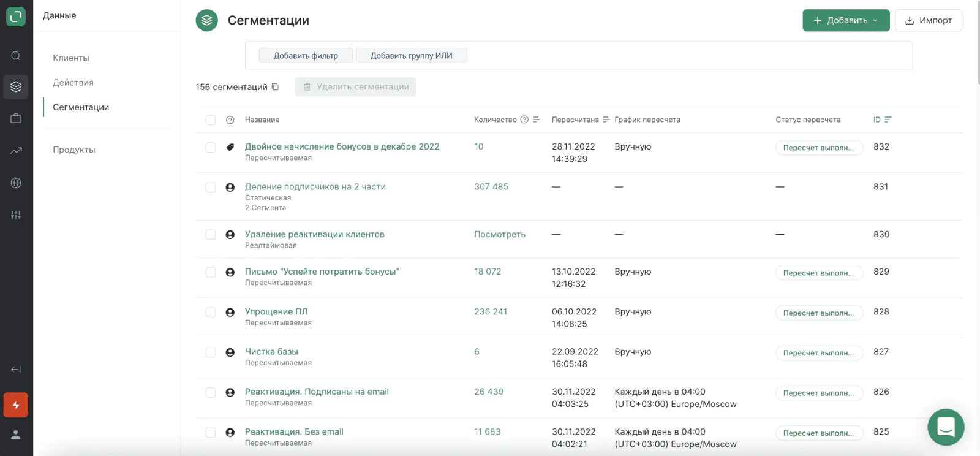Copy segmentations count with copy icon
The width and height of the screenshot is (980, 456).
click(276, 87)
